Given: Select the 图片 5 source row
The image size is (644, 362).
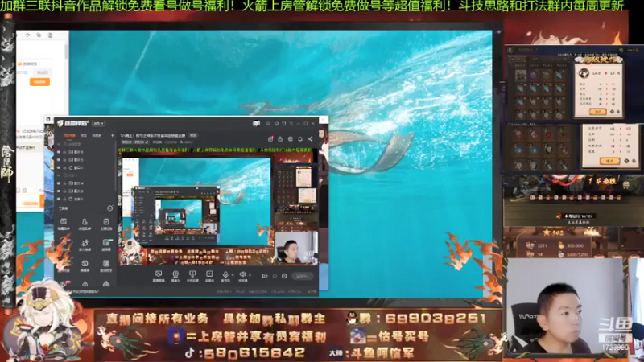Looking at the screenshot, I should click(x=85, y=159).
